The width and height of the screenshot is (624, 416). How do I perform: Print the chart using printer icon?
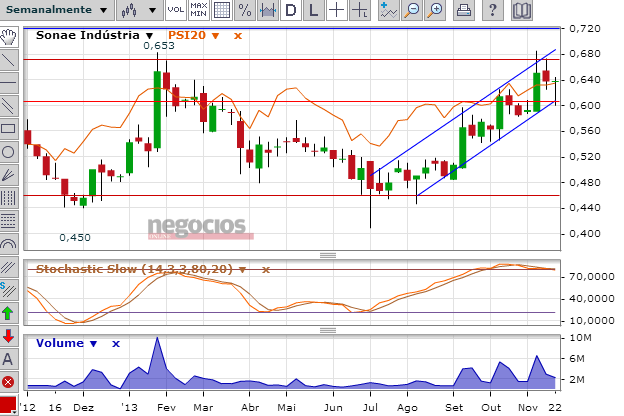(x=464, y=10)
